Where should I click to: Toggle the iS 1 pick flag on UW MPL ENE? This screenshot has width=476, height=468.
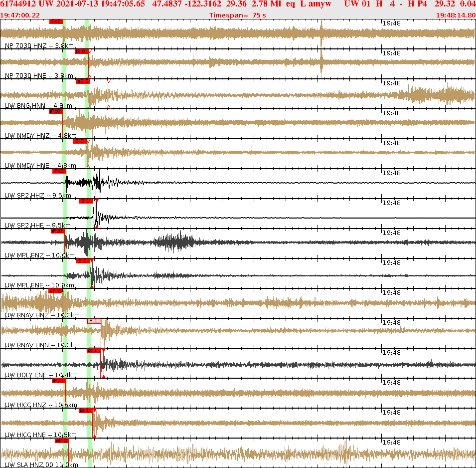(x=82, y=260)
